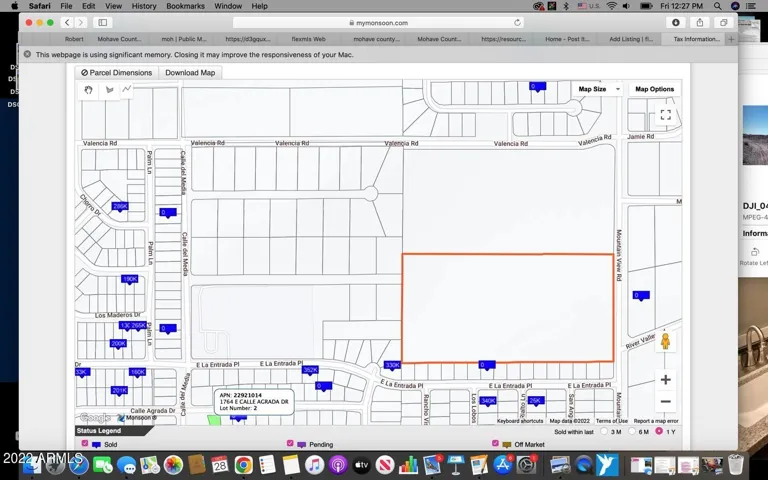Click the 190K sold marker
768x480 pixels.
coord(130,279)
